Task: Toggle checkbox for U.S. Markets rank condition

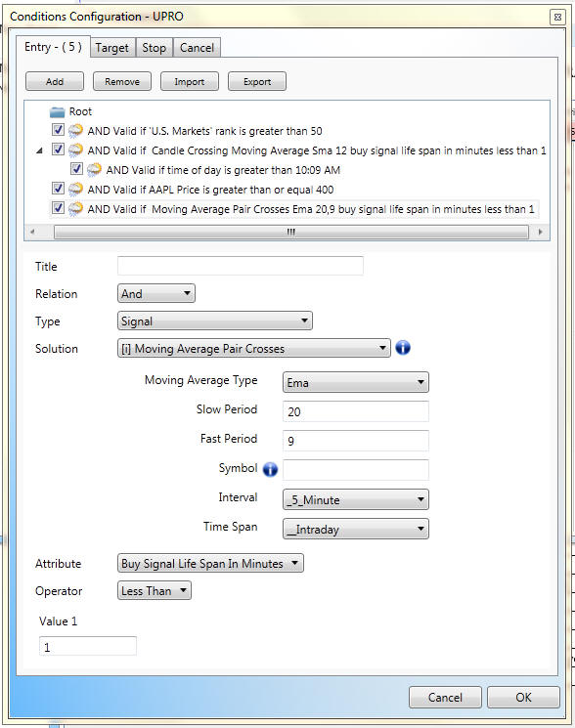Action: [58, 130]
